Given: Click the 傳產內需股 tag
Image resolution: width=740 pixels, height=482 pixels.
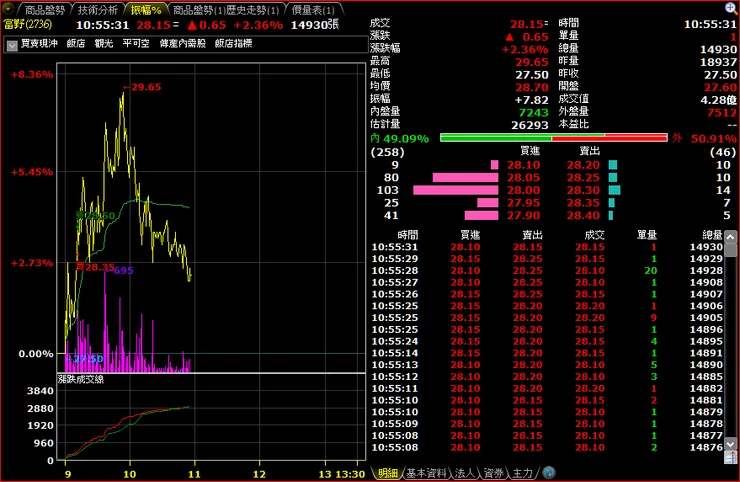Looking at the screenshot, I should pyautogui.click(x=183, y=43).
